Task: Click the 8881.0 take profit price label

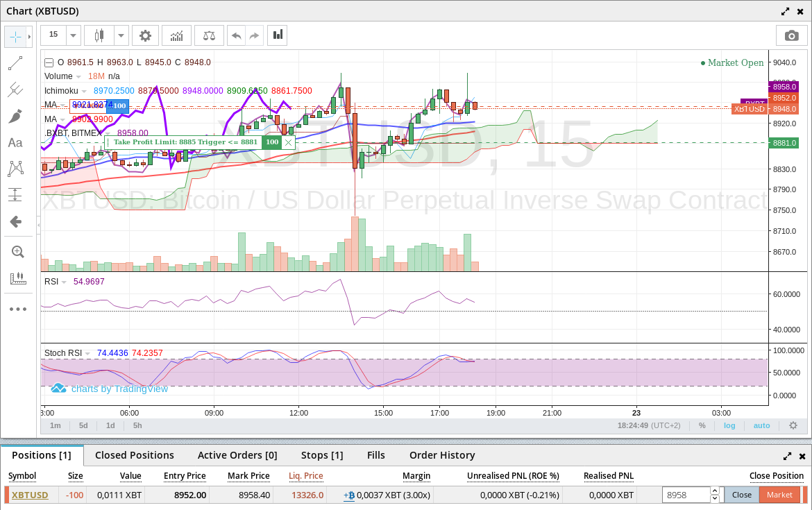Action: (784, 143)
